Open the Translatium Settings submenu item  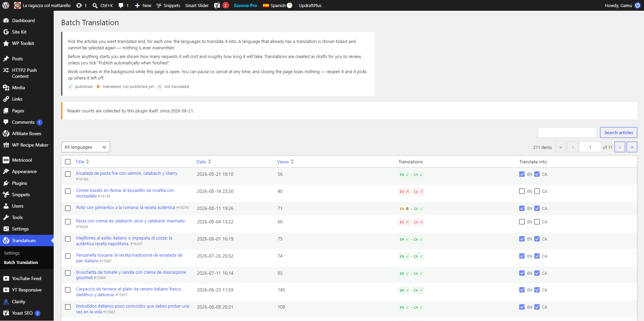12,253
